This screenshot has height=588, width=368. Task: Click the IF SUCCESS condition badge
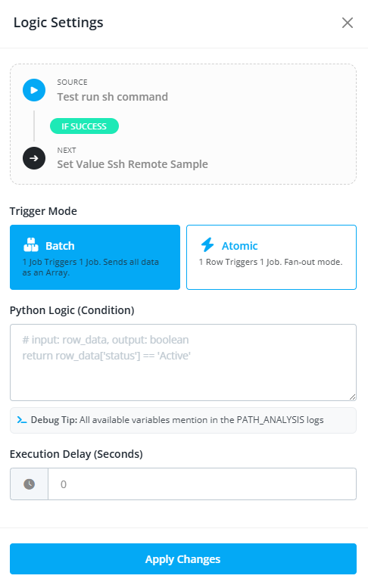pyautogui.click(x=84, y=126)
